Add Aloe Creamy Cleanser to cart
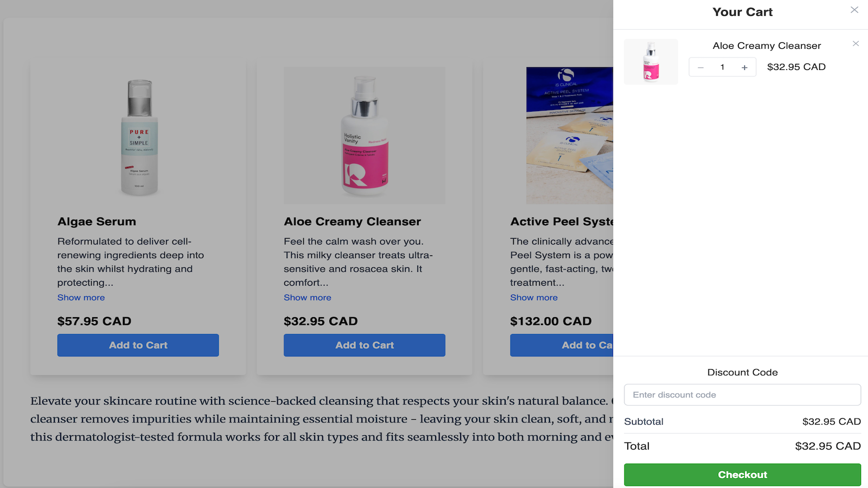Image resolution: width=868 pixels, height=488 pixels. click(x=364, y=345)
